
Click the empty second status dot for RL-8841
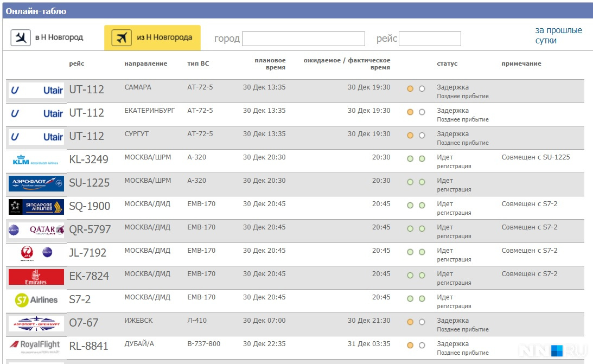coord(422,346)
